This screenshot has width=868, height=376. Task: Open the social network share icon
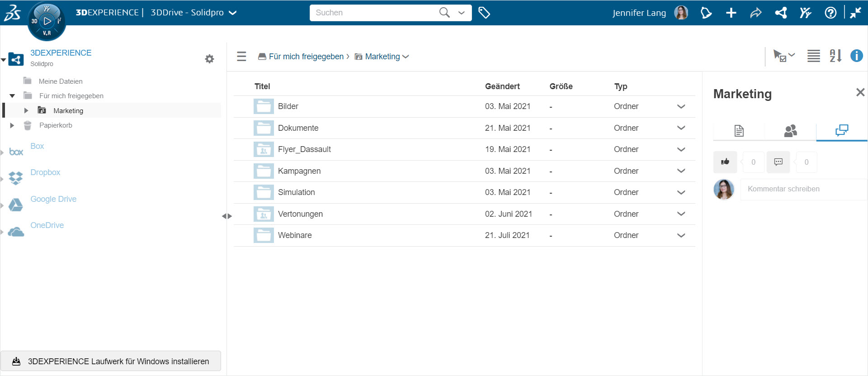(x=781, y=13)
